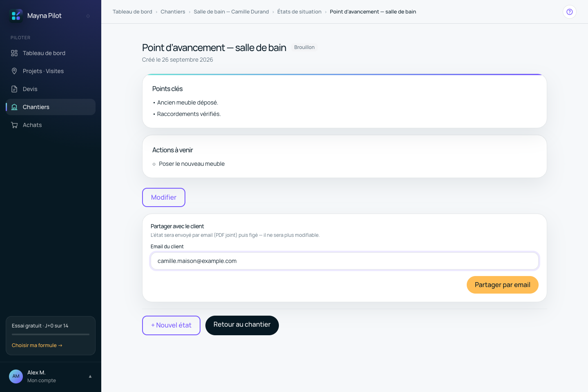Expand the Alex M. account menu arrow
The height and width of the screenshot is (392, 588).
(90, 376)
